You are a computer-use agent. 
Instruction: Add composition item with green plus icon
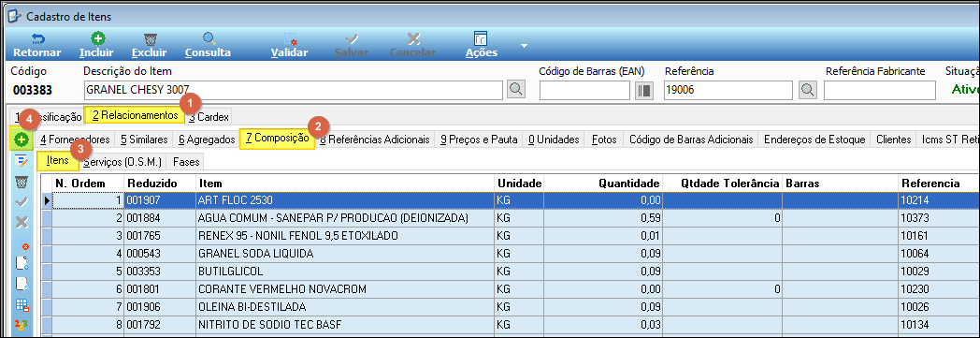(22, 139)
